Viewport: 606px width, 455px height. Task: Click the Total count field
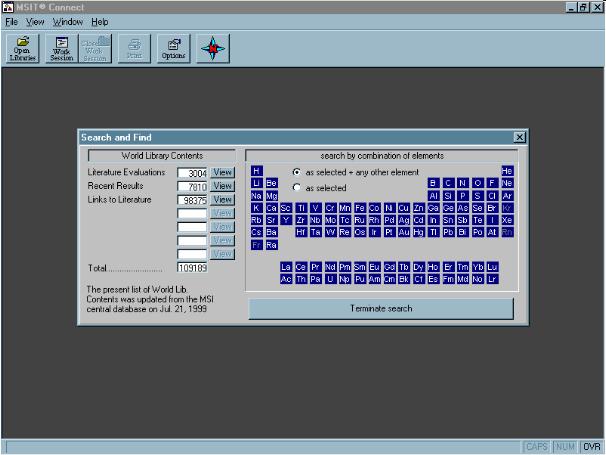192,268
